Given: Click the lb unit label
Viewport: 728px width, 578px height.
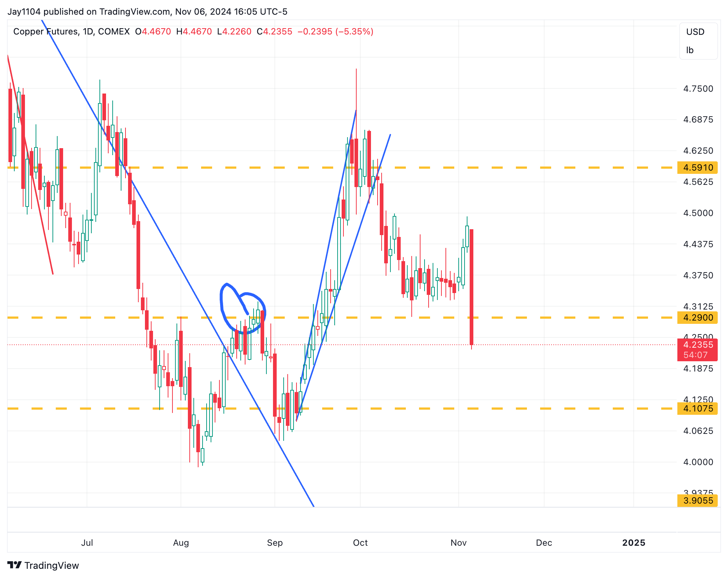Looking at the screenshot, I should pyautogui.click(x=690, y=50).
